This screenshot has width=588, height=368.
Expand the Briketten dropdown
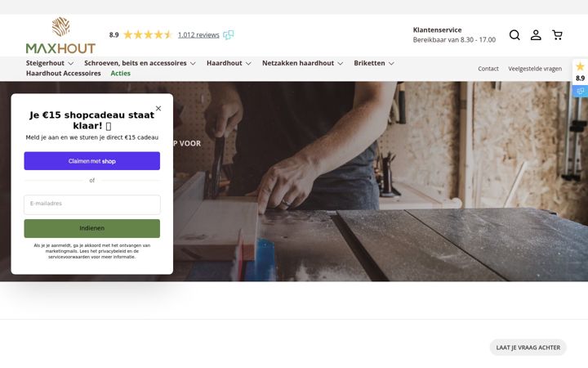374,63
